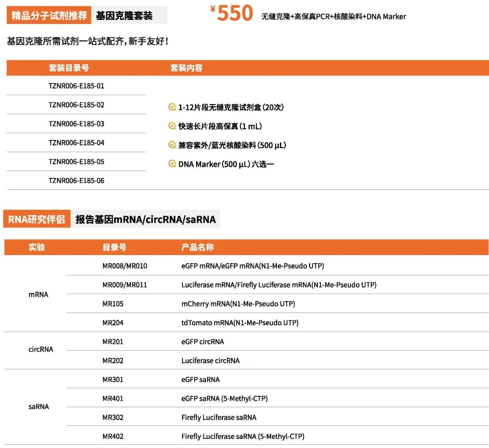Click the 产品名称 column header

198,247
